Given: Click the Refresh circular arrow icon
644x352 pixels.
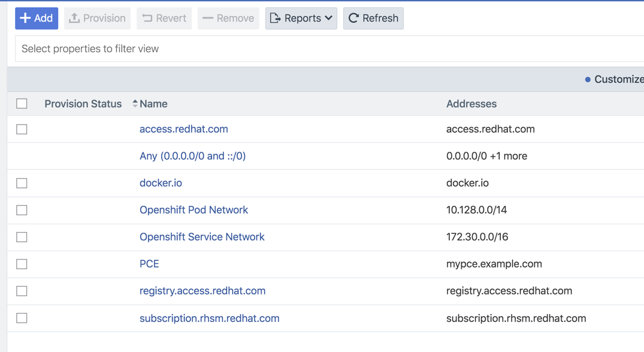Looking at the screenshot, I should (x=354, y=18).
